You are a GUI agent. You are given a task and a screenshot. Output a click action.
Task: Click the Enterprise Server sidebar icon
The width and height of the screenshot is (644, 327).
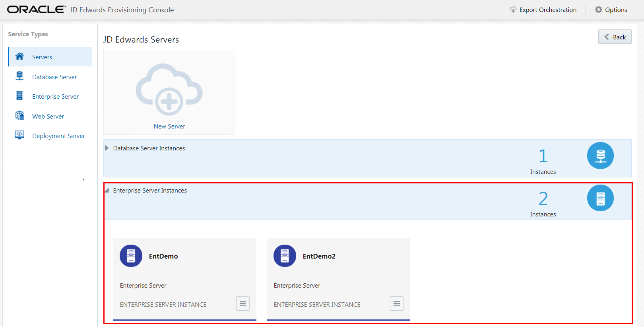coord(19,95)
